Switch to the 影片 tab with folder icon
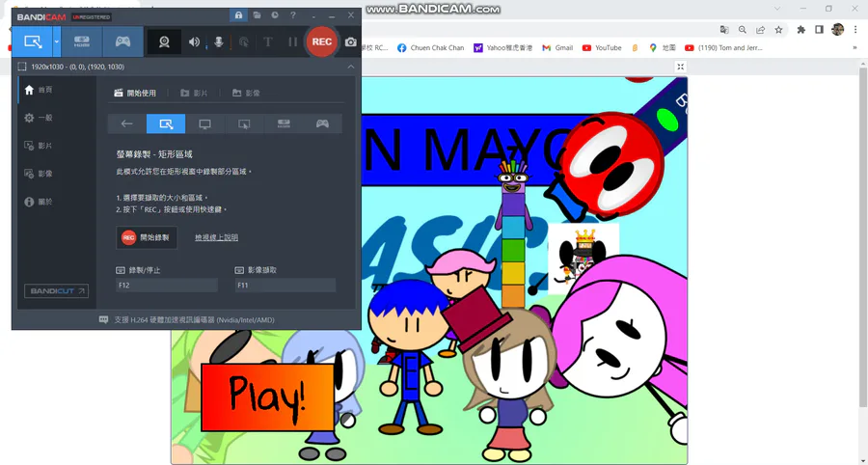868x465 pixels. [x=194, y=93]
